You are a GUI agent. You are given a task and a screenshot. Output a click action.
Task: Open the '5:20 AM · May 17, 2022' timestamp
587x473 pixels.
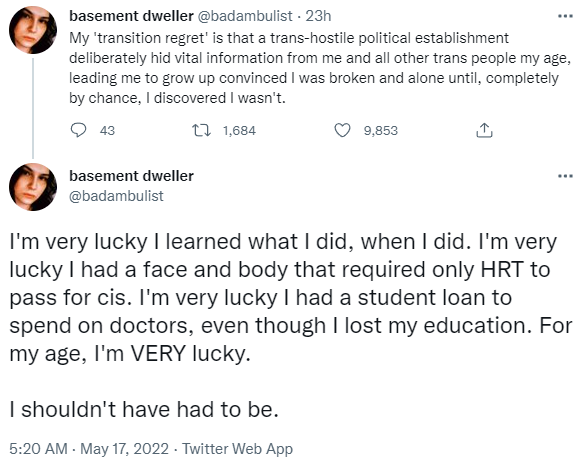[89, 449]
